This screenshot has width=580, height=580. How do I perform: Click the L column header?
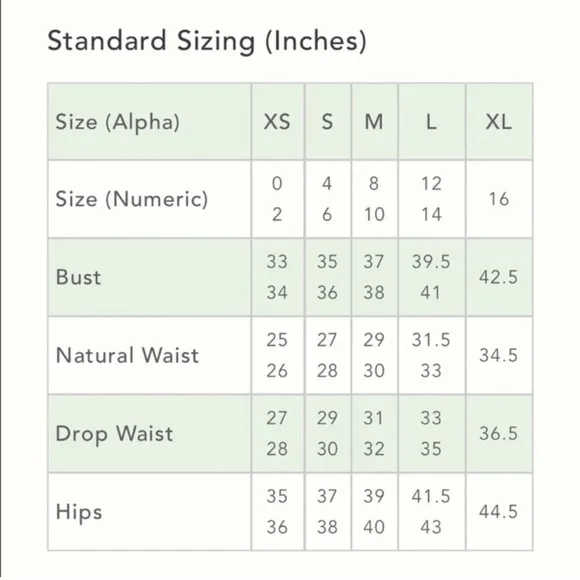point(431,122)
